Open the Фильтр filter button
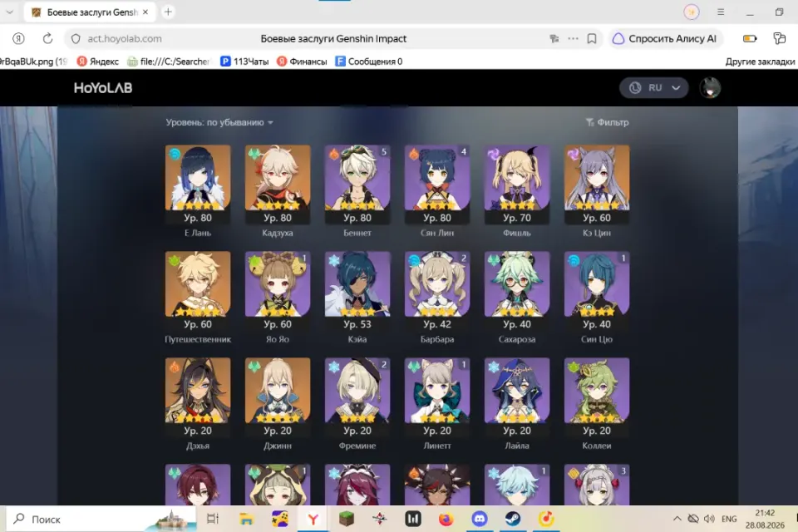The height and width of the screenshot is (532, 798). pos(607,122)
